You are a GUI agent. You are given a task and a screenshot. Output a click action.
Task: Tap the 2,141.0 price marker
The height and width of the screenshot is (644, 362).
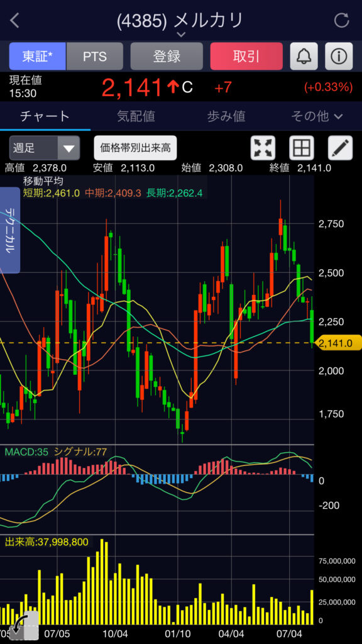click(x=337, y=343)
